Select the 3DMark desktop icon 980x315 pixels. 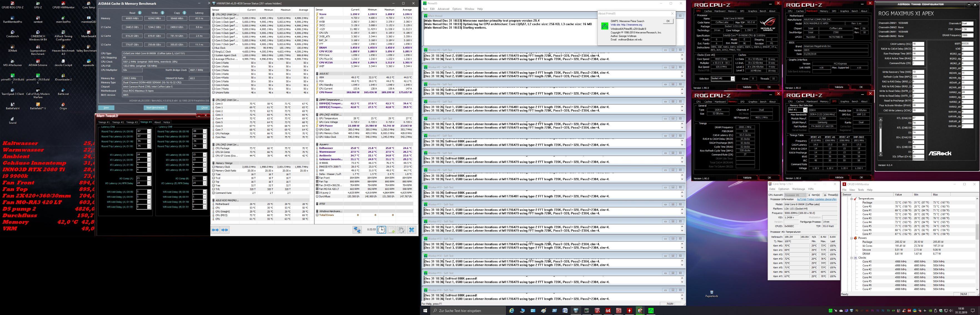click(x=13, y=48)
